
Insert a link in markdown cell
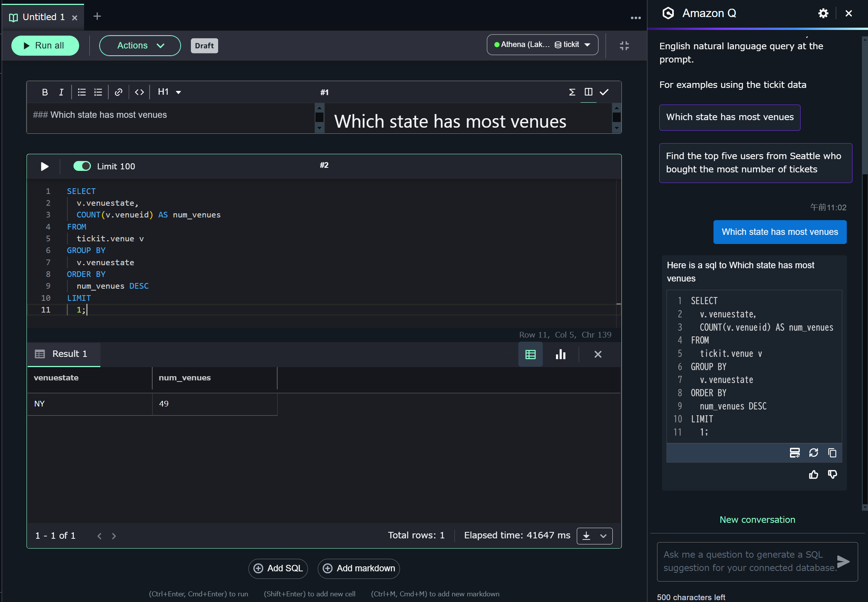pos(119,92)
